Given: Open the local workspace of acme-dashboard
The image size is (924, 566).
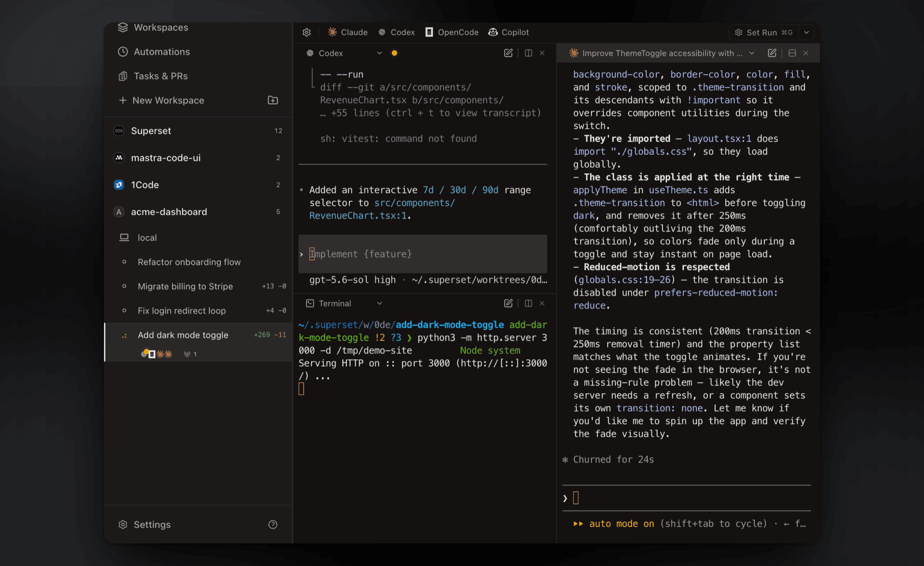Looking at the screenshot, I should pyautogui.click(x=198, y=237).
